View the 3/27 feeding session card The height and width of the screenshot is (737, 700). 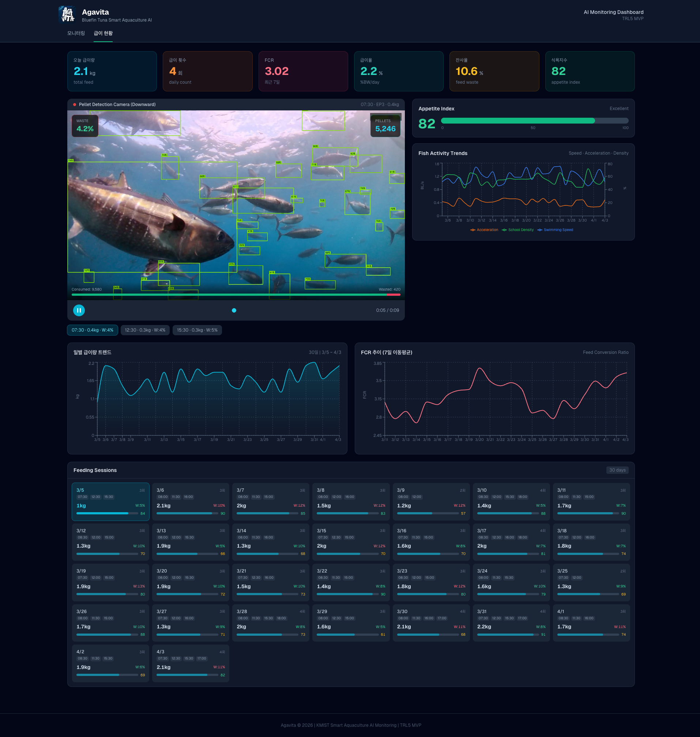click(x=191, y=623)
